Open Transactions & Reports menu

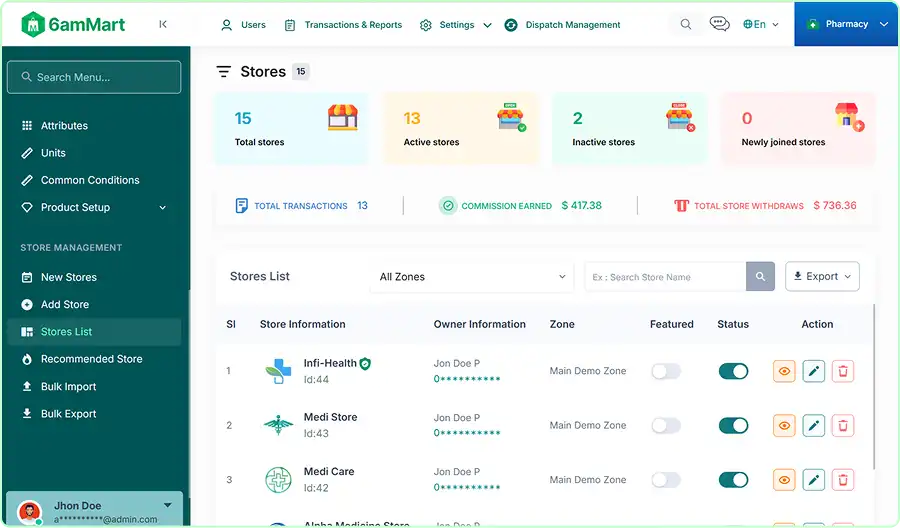click(343, 25)
